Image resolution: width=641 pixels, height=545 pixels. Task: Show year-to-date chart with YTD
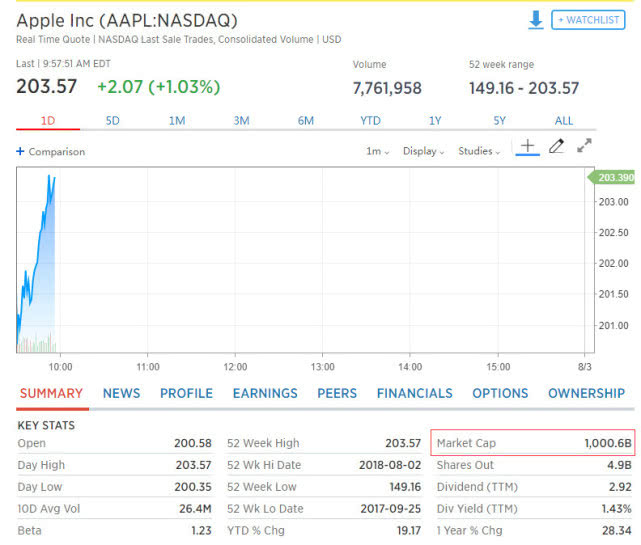(x=370, y=121)
